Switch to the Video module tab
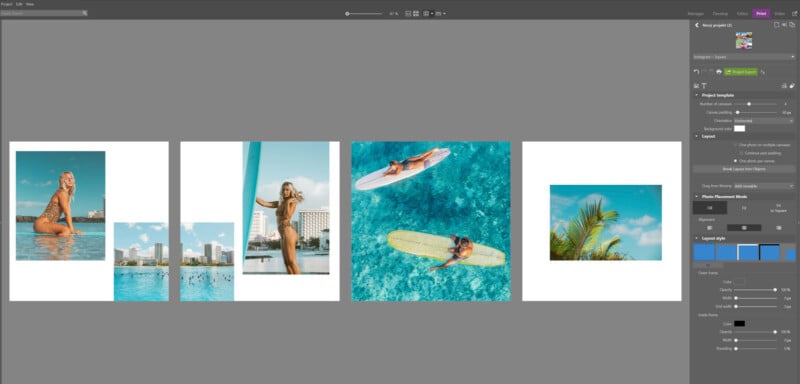Viewport: 800px width, 384px height. tap(779, 14)
